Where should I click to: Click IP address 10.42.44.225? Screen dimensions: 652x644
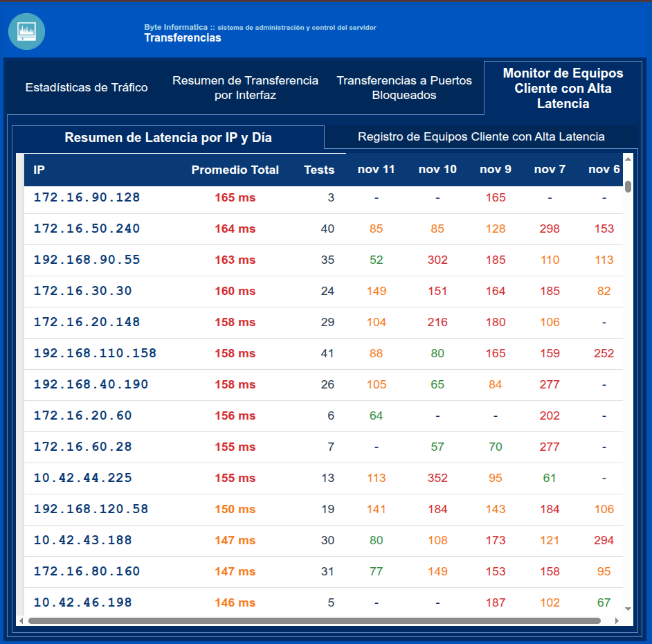[x=82, y=478]
